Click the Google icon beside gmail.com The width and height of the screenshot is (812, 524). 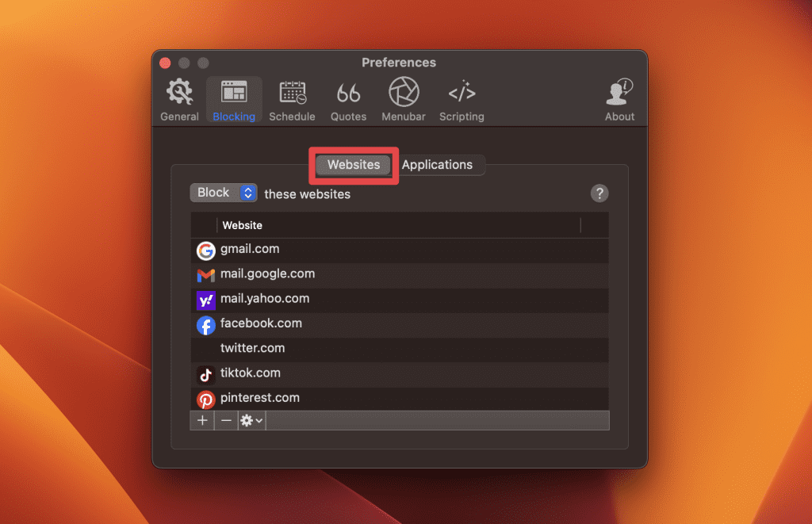pos(205,251)
